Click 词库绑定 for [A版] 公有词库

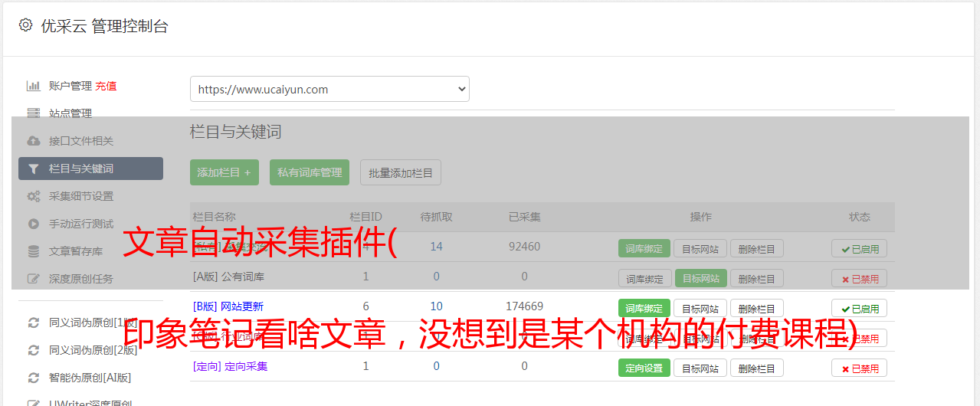point(644,278)
